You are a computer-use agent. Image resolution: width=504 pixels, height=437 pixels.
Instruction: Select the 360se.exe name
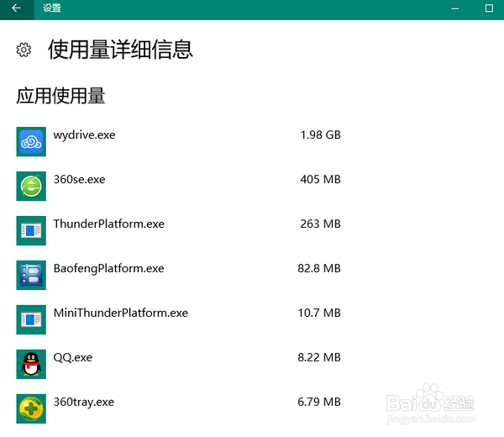80,180
